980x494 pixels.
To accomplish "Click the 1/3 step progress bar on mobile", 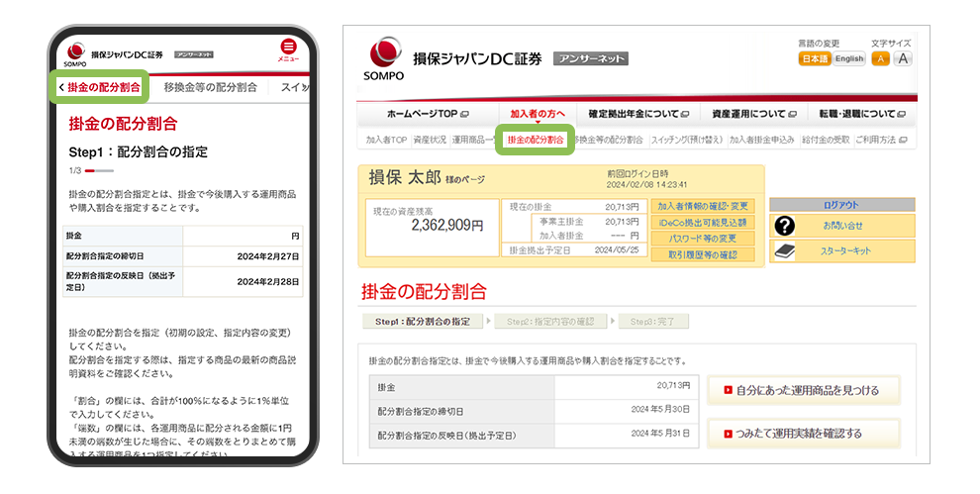I will (99, 170).
